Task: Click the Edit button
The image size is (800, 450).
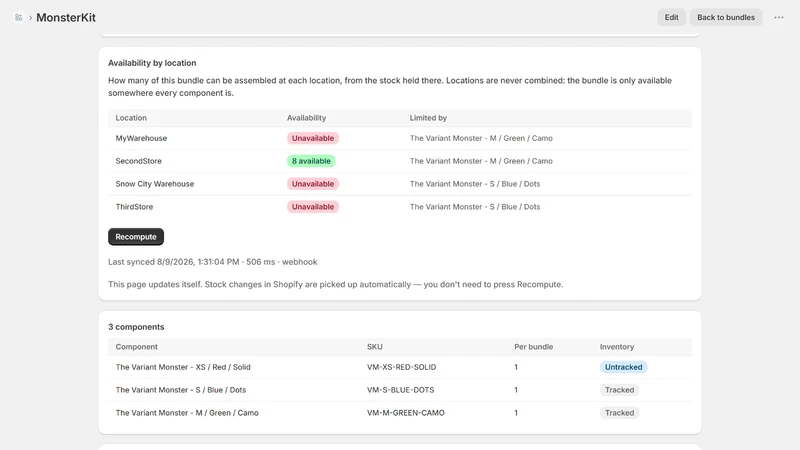Action: pyautogui.click(x=671, y=17)
